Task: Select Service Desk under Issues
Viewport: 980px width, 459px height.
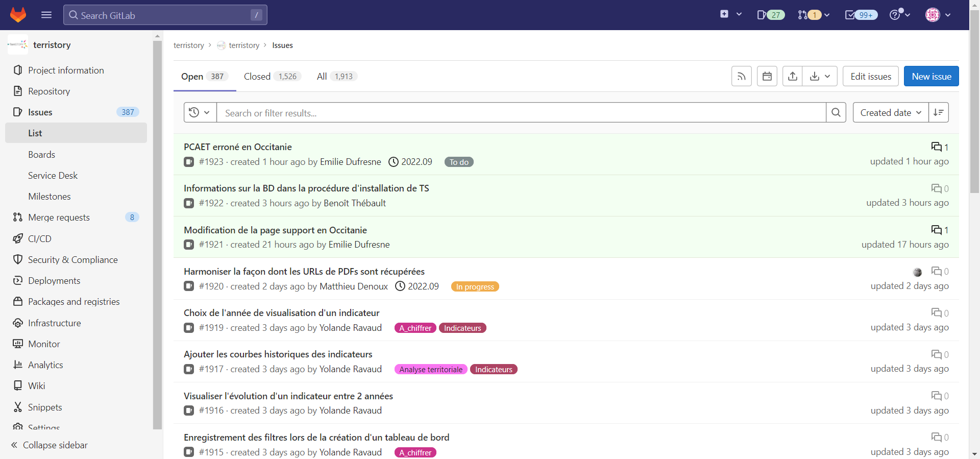Action: tap(76, 176)
